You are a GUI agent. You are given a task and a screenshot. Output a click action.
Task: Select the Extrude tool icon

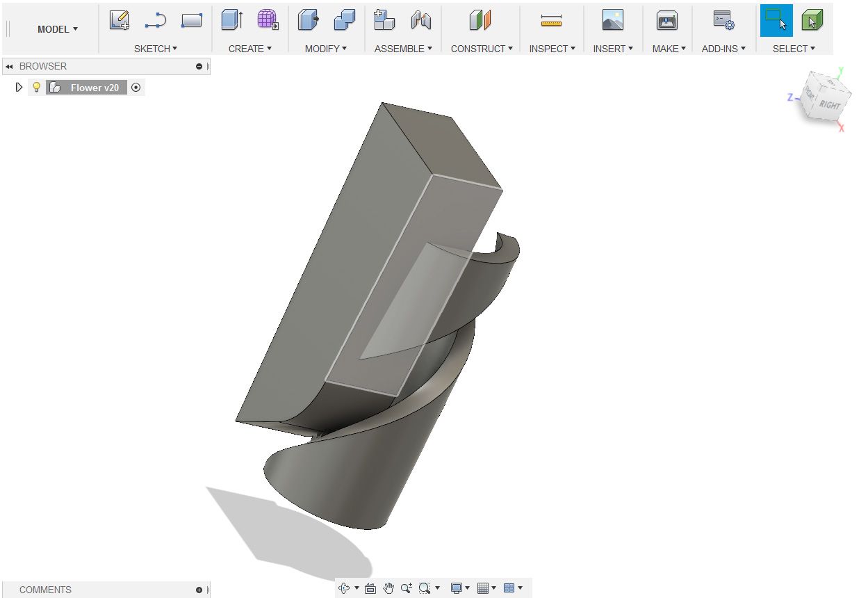pos(231,21)
